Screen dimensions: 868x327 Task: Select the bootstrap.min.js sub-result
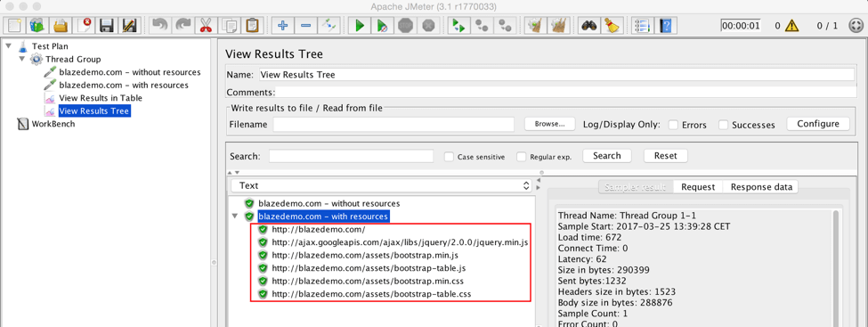365,255
